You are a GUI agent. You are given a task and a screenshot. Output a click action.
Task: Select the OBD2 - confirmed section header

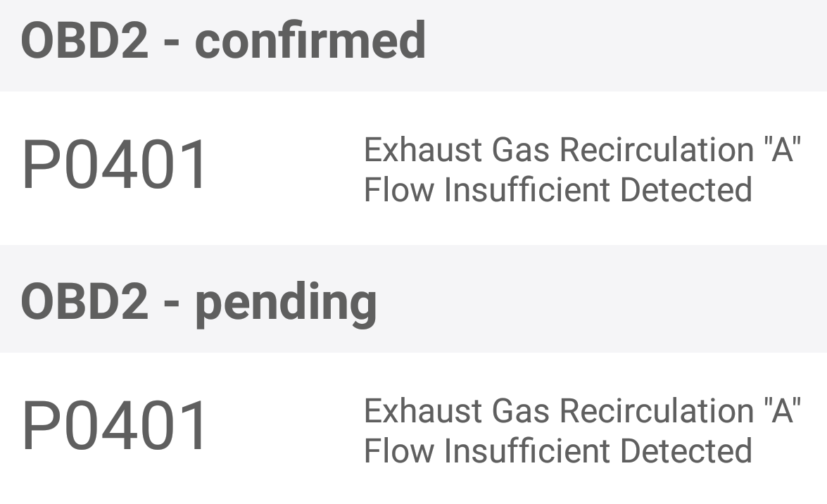pyautogui.click(x=223, y=40)
